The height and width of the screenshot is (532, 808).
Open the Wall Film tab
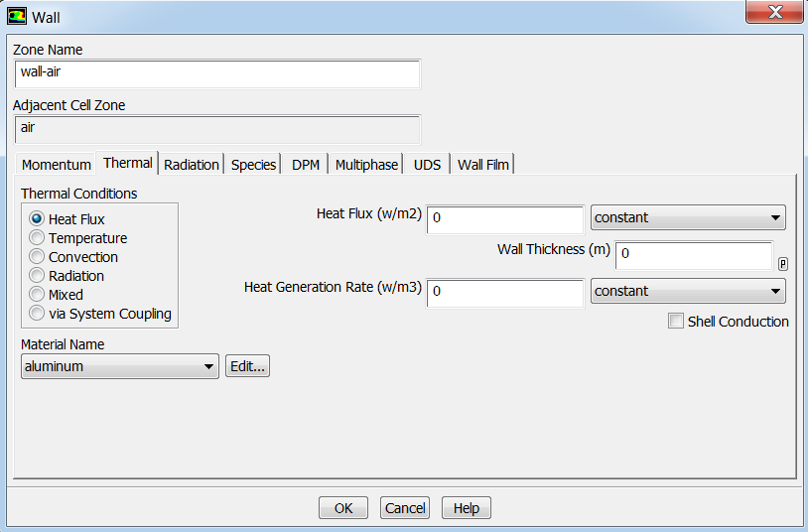(x=482, y=165)
